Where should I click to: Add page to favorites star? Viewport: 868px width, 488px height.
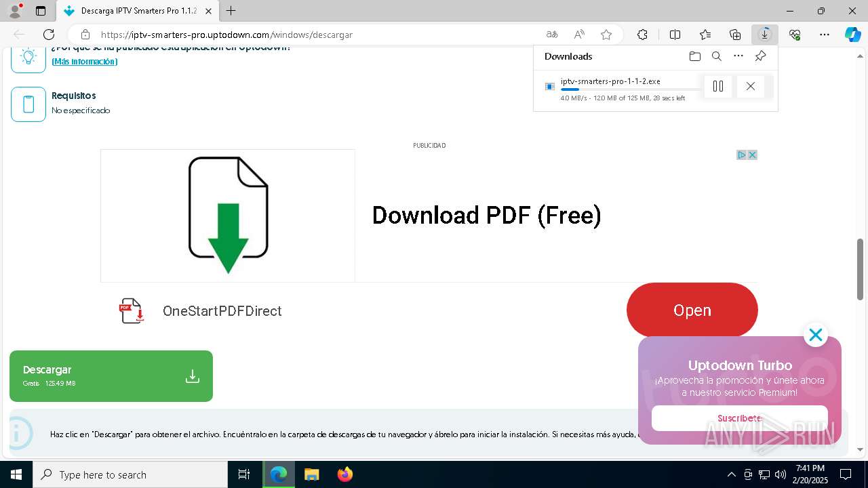(x=606, y=35)
